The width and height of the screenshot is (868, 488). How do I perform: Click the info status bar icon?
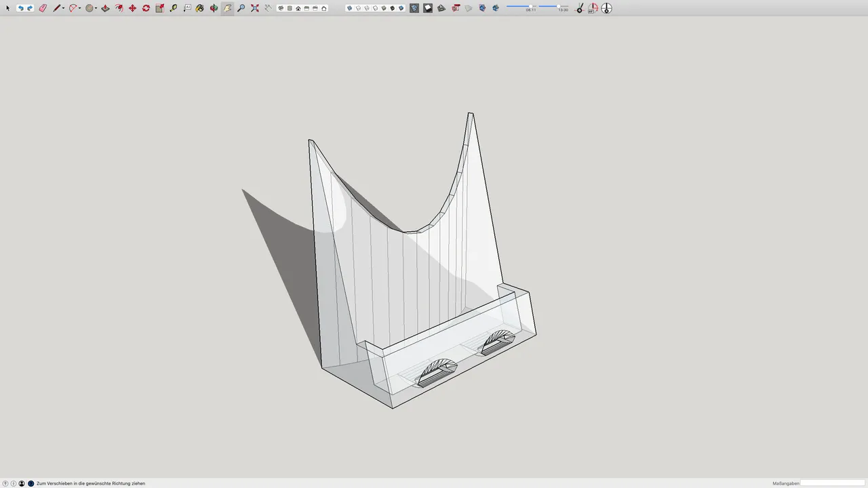click(14, 483)
